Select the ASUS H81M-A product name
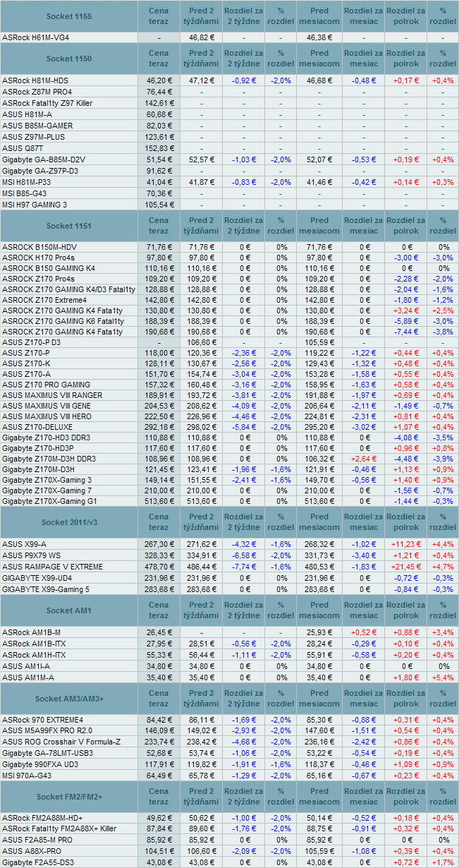The width and height of the screenshot is (459, 868). click(27, 114)
